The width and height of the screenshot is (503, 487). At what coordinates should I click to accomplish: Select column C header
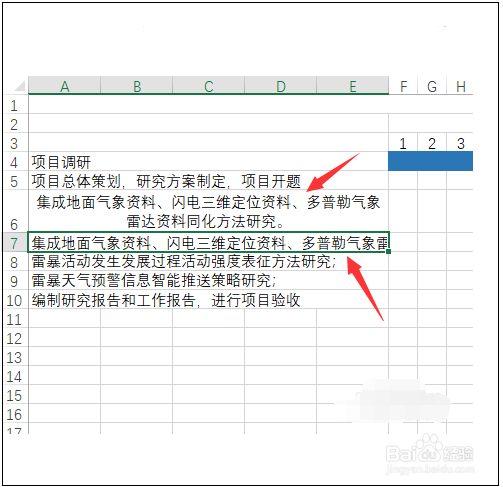point(209,85)
